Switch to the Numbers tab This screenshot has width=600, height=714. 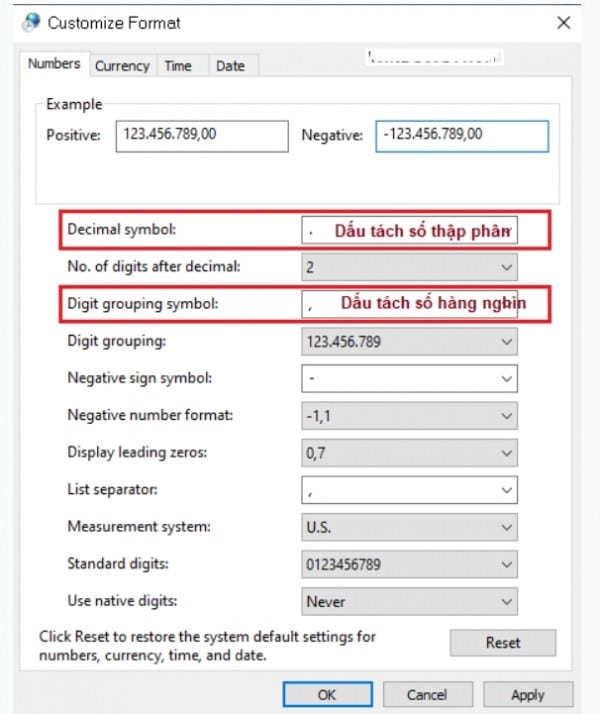click(x=54, y=64)
